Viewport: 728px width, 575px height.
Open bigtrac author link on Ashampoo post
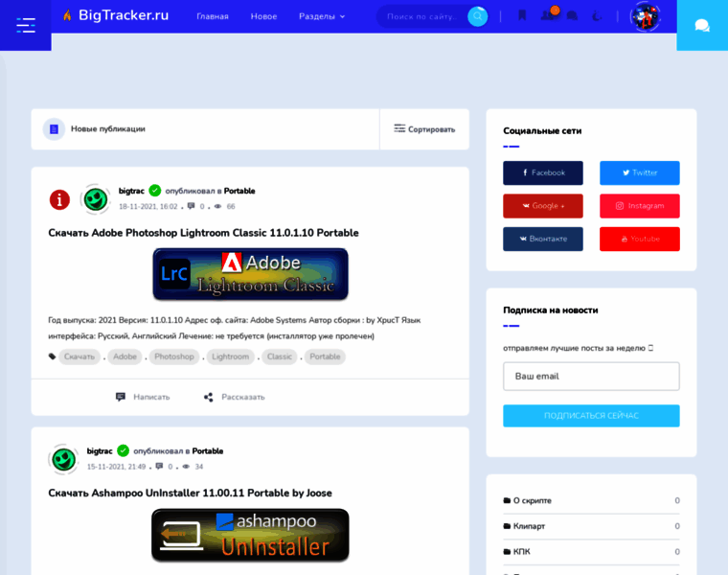pyautogui.click(x=100, y=451)
